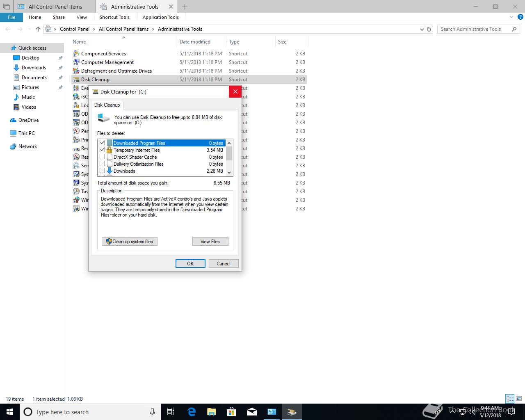Screen dimensions: 525x420
Task: Open Documents in the navigation pane
Action: pos(34,78)
